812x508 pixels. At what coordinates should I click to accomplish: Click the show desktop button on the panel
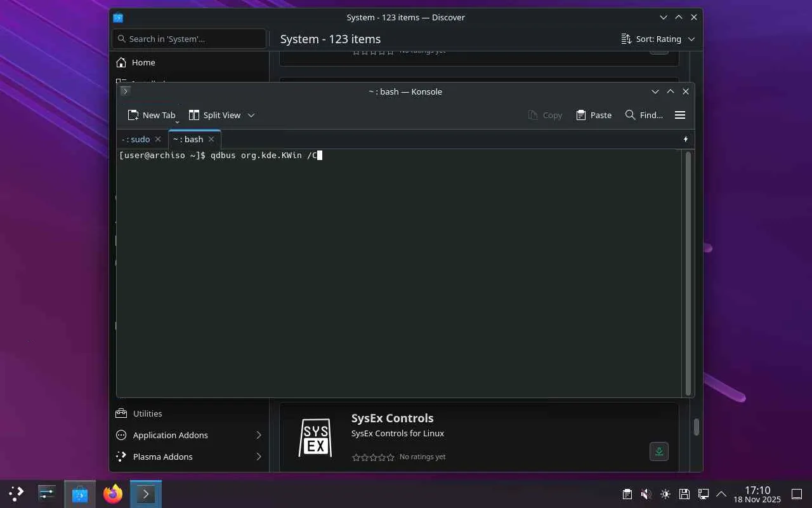coord(797,494)
